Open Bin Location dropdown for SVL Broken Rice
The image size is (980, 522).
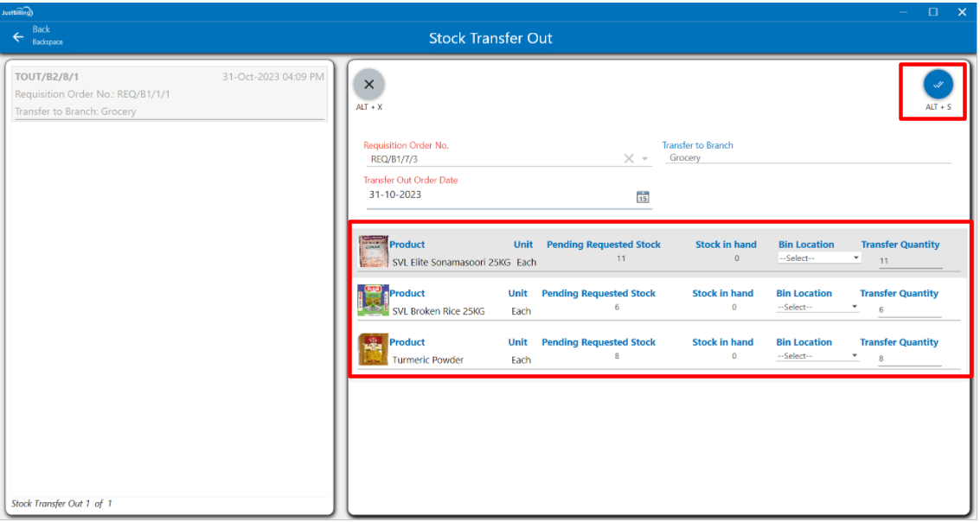[x=817, y=308]
